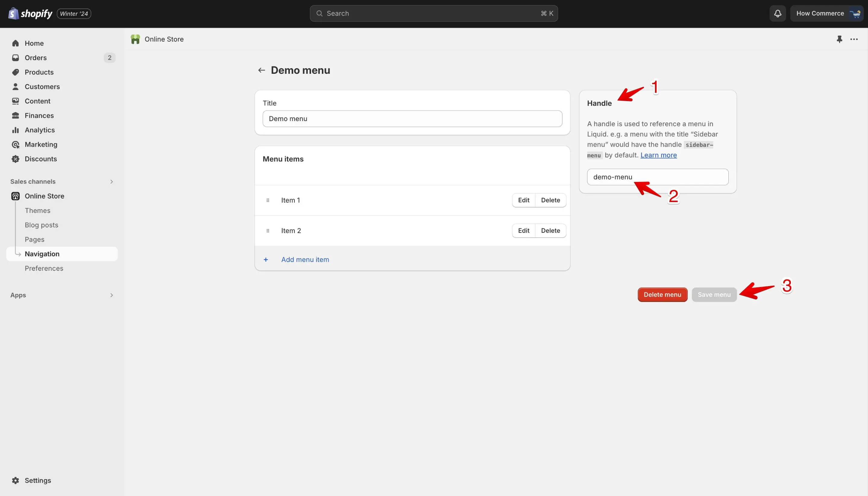The width and height of the screenshot is (868, 496).
Task: Click the Settings gear icon
Action: (15, 480)
